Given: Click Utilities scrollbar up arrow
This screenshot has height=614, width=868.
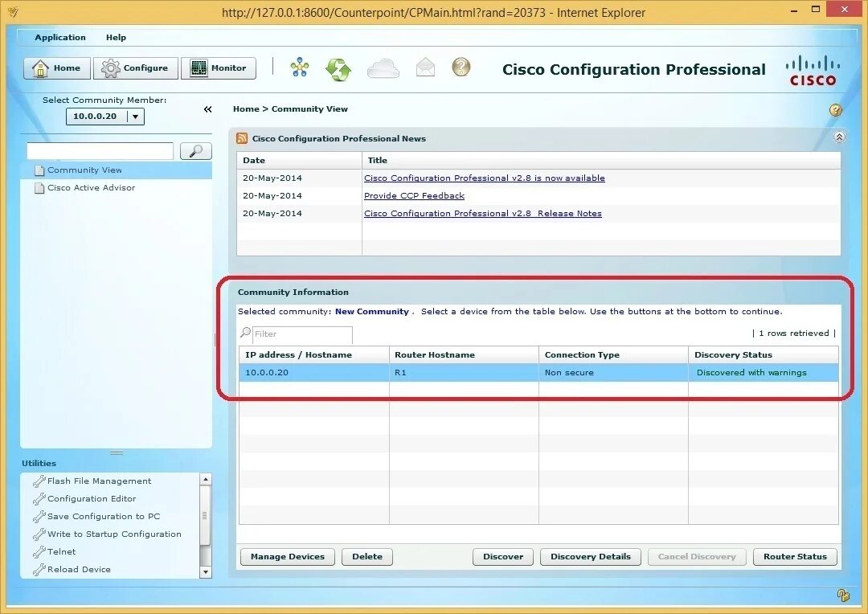Looking at the screenshot, I should point(206,479).
